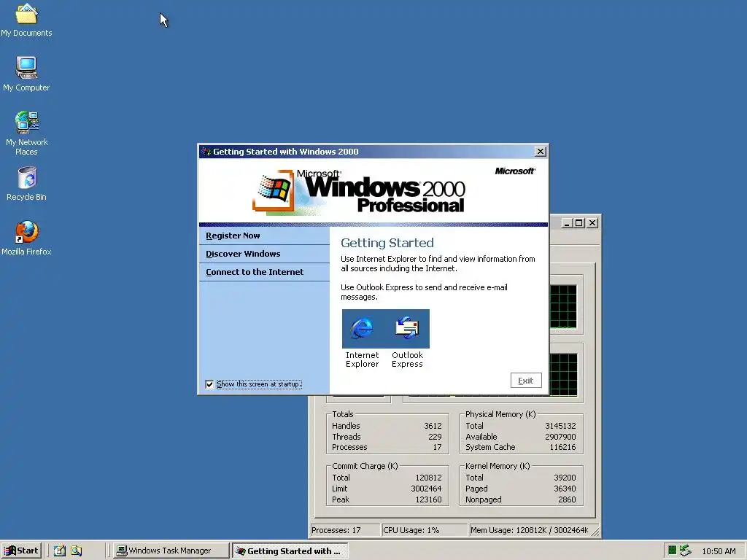Screen dimensions: 747x560
Task: Click Getting Started taskbar button
Action: (x=290, y=551)
